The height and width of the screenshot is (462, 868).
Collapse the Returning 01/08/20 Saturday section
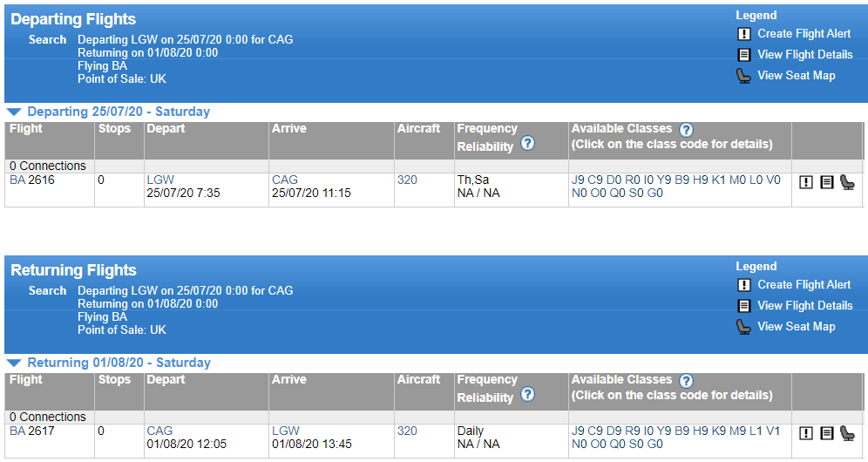(14, 363)
